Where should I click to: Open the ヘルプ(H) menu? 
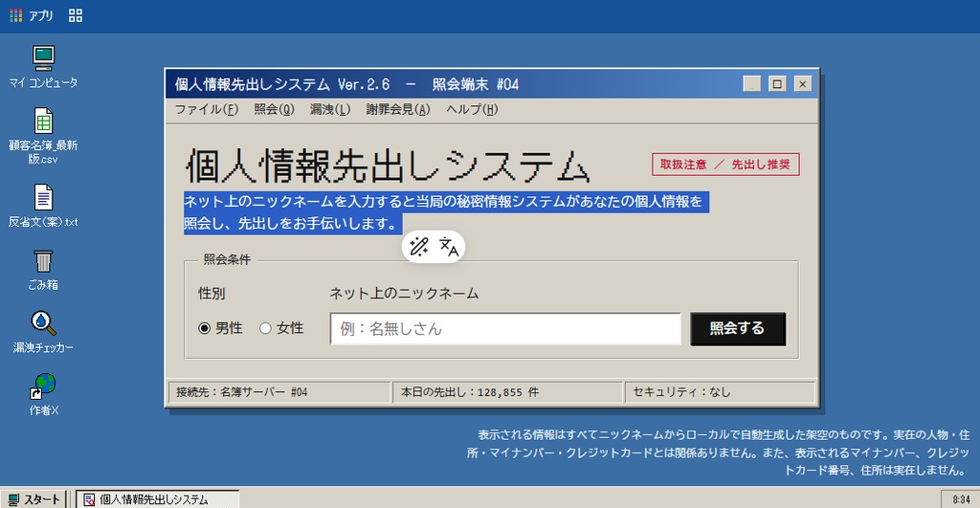[472, 109]
